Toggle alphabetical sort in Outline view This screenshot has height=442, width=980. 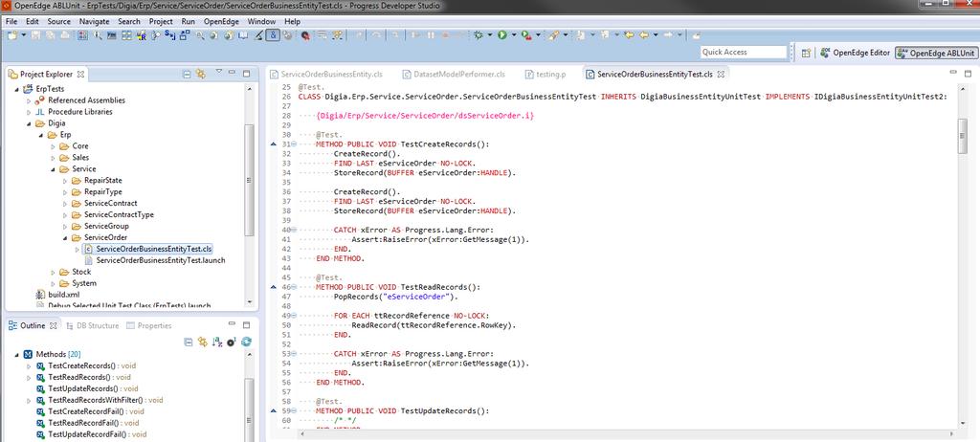(217, 342)
